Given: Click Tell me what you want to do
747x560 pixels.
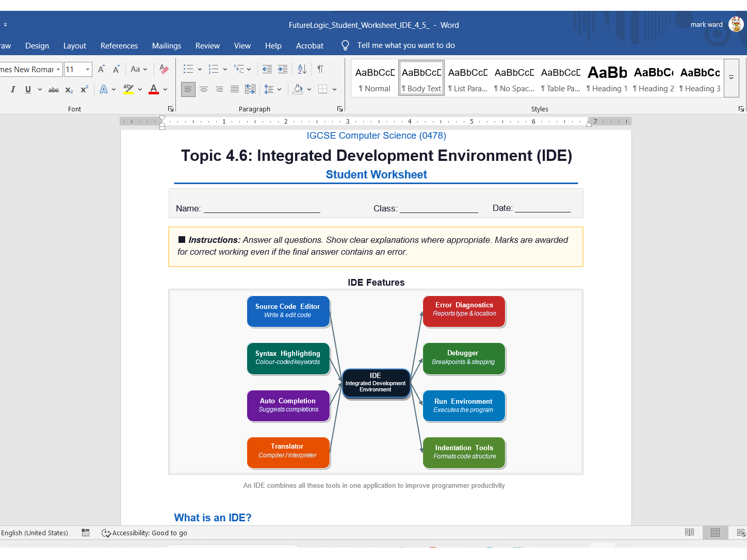Looking at the screenshot, I should (x=406, y=45).
